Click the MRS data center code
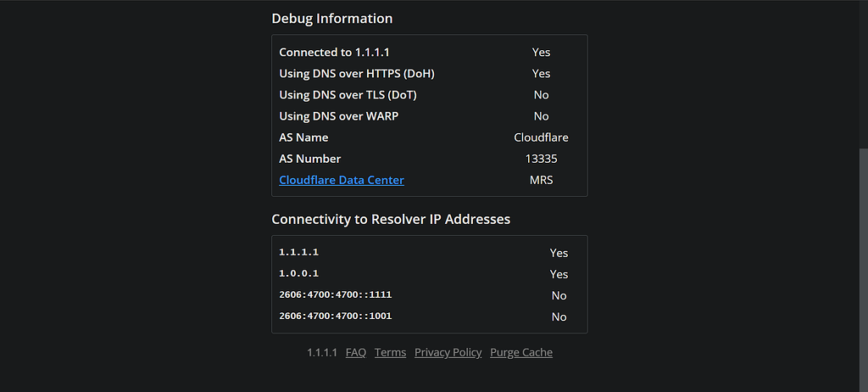Image resolution: width=868 pixels, height=392 pixels. tap(541, 180)
